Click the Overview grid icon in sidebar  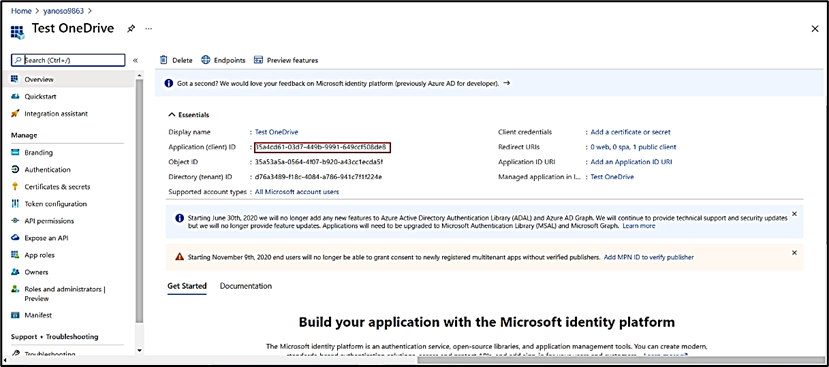(x=15, y=79)
